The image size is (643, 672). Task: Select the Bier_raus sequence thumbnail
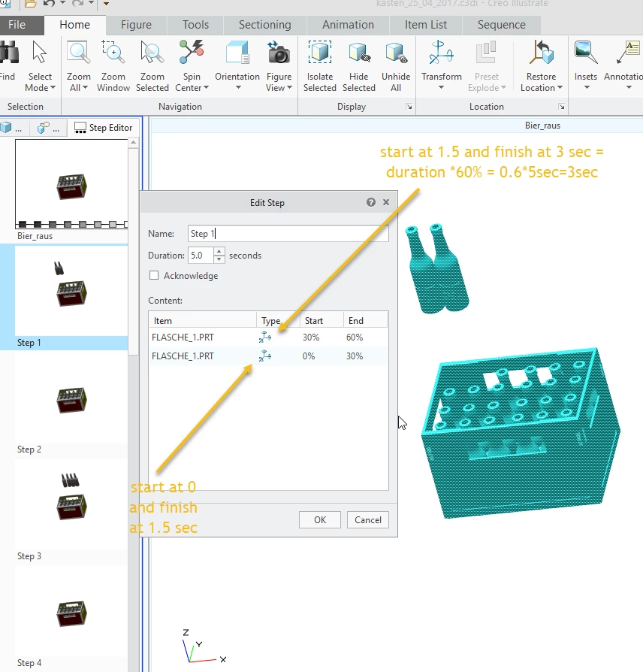71,184
